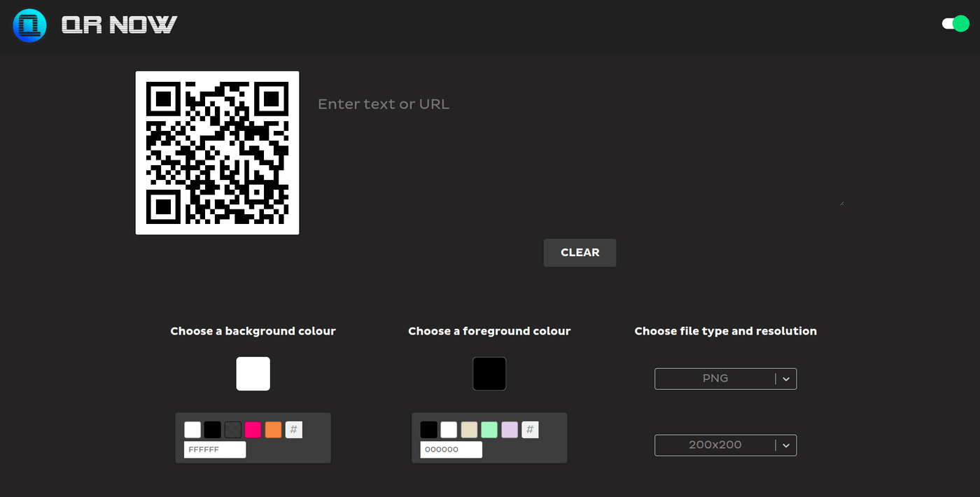Viewport: 980px width, 497px height.
Task: Pick the lavender foreground swatch
Action: point(510,430)
